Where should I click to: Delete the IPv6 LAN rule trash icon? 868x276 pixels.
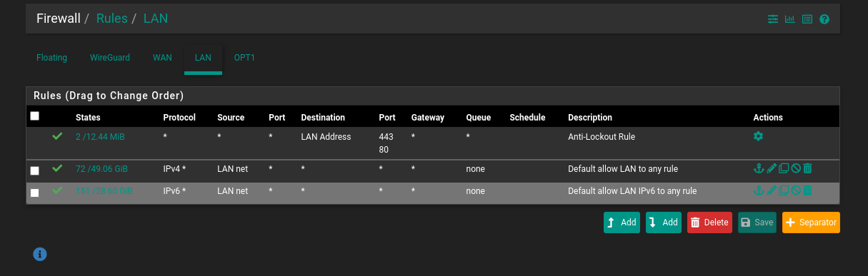coord(807,190)
